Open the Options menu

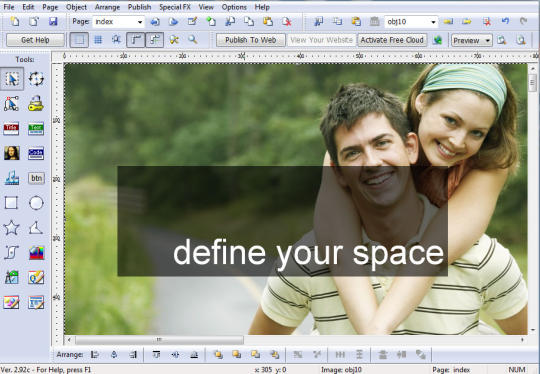pos(234,7)
